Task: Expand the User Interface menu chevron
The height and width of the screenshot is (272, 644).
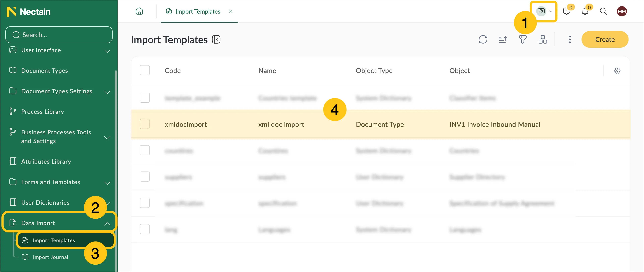Action: [x=107, y=51]
